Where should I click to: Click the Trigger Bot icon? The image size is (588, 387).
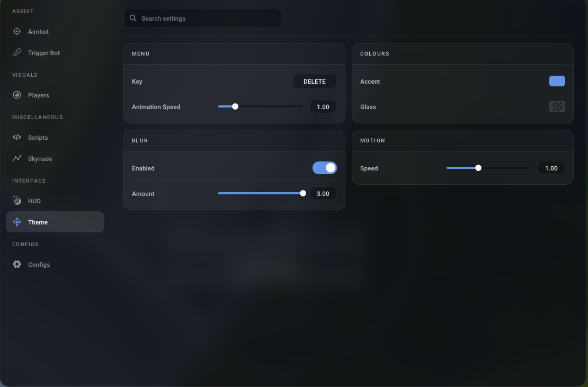click(17, 53)
